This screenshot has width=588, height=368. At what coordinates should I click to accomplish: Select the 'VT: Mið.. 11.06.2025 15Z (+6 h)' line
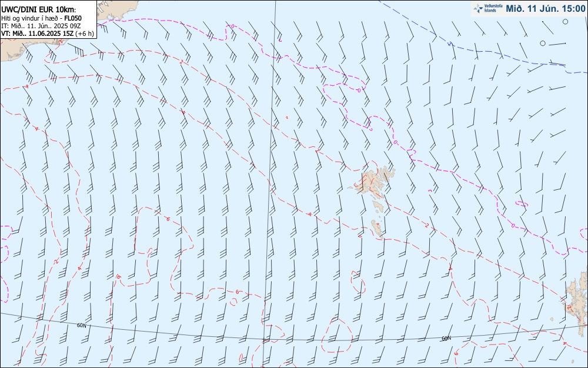48,33
